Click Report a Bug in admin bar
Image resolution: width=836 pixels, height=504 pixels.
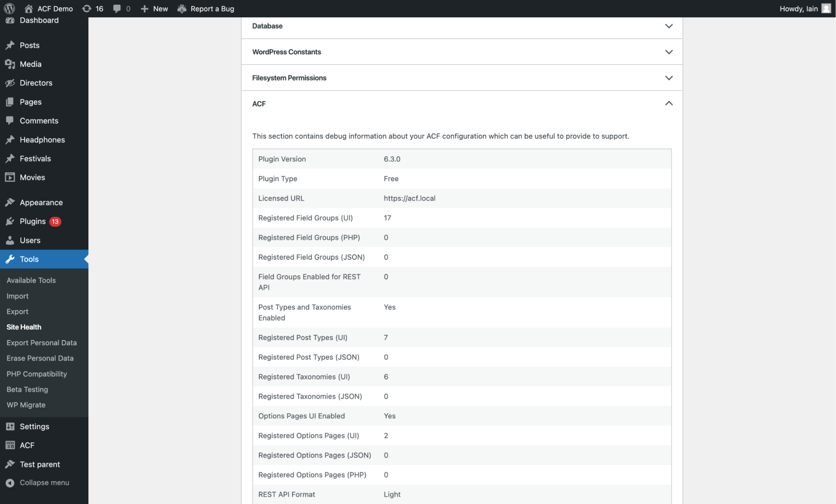[211, 8]
